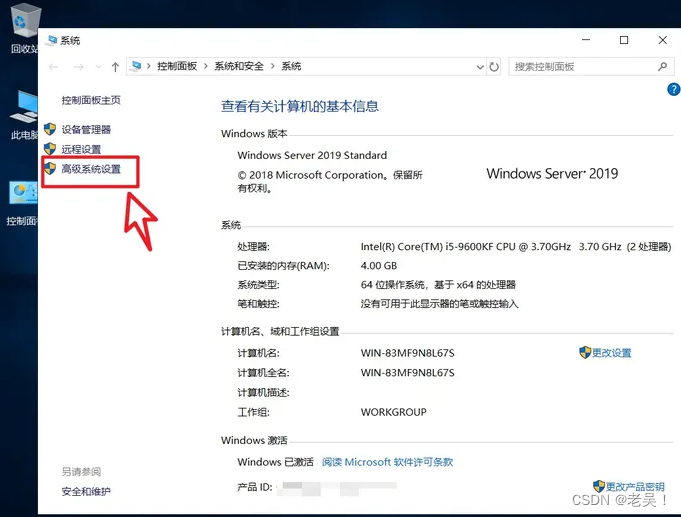Open Help with the question mark icon
This screenshot has height=517, width=681.
[x=674, y=89]
